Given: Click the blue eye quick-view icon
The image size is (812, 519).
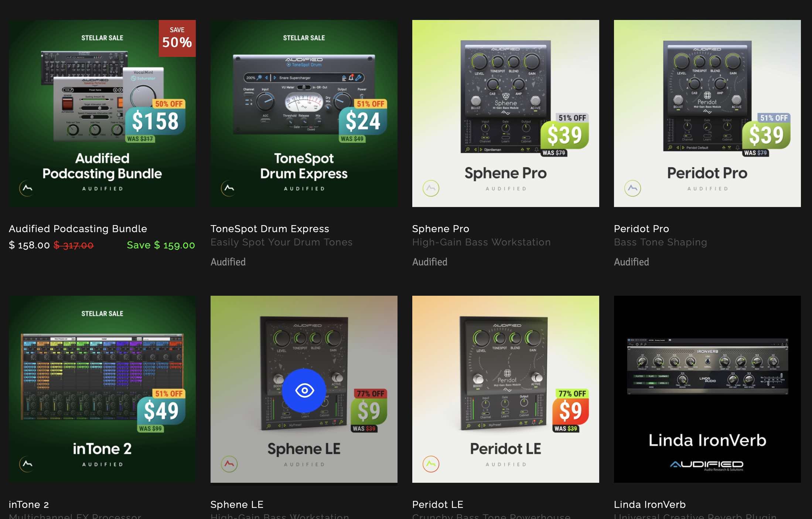Looking at the screenshot, I should click(304, 390).
